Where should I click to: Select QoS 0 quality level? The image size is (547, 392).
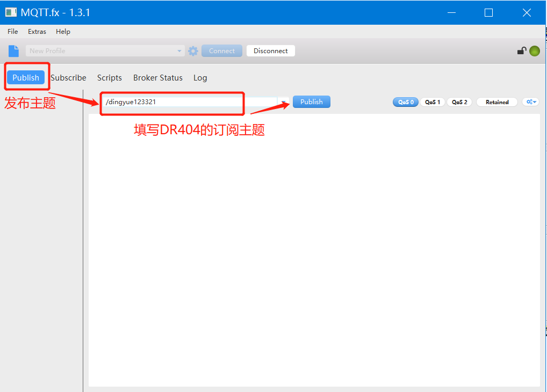click(x=405, y=102)
